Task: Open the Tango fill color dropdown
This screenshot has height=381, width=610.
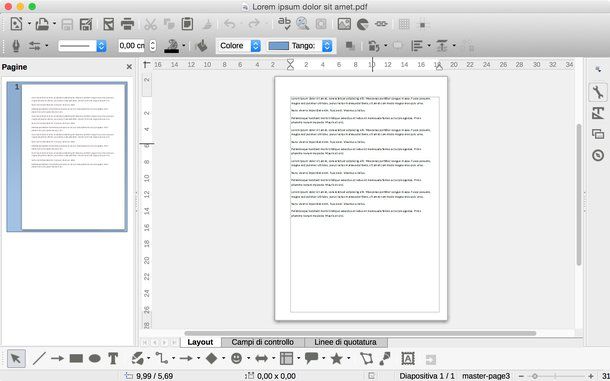Action: [300, 46]
